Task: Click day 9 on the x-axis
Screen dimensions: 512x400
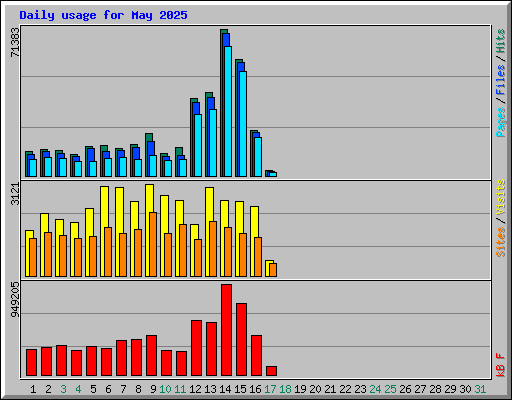Action: pos(153,389)
